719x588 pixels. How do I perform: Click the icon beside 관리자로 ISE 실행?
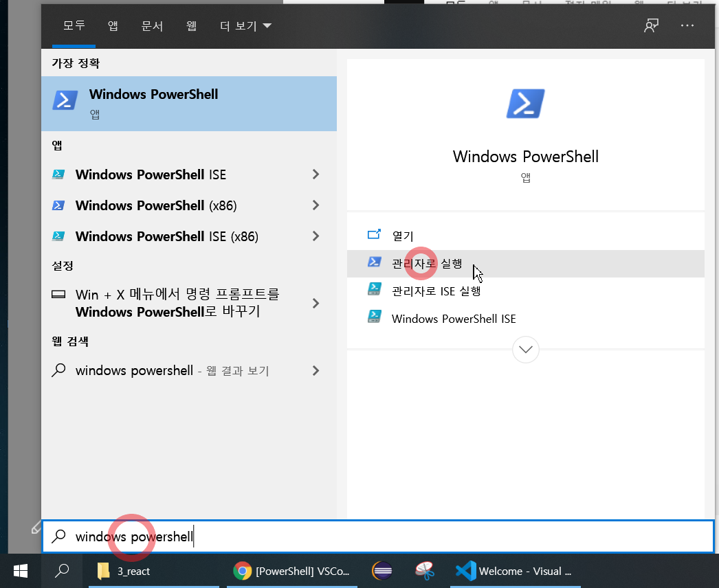(374, 289)
